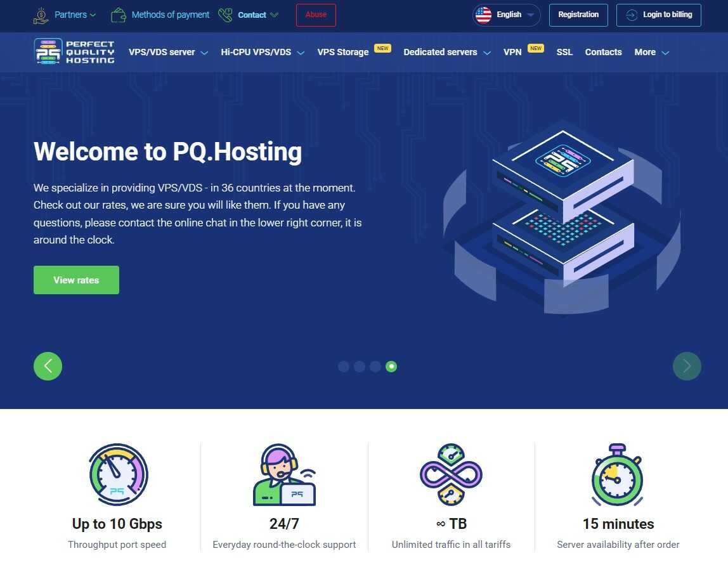Click the ∞ TB heading text
728x572 pixels.
click(x=452, y=524)
